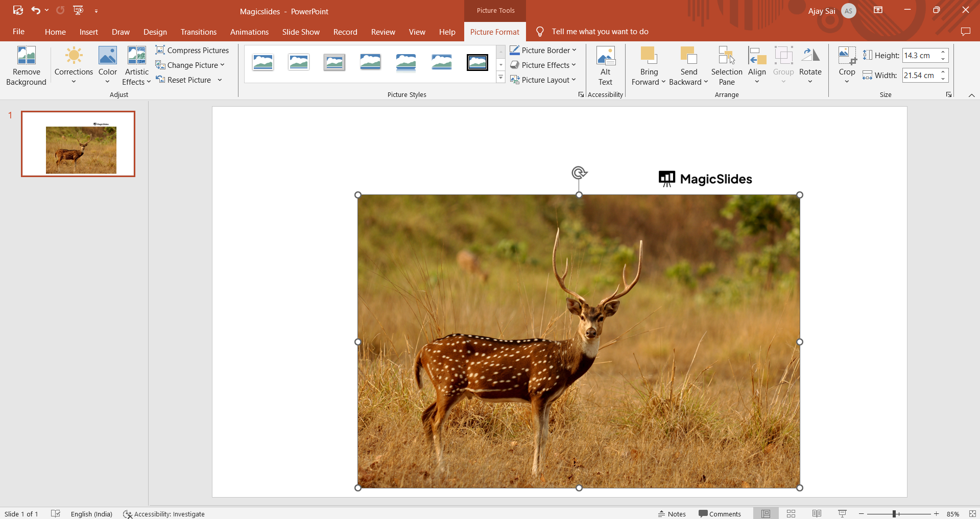Click the zoom slider handle

[894, 514]
